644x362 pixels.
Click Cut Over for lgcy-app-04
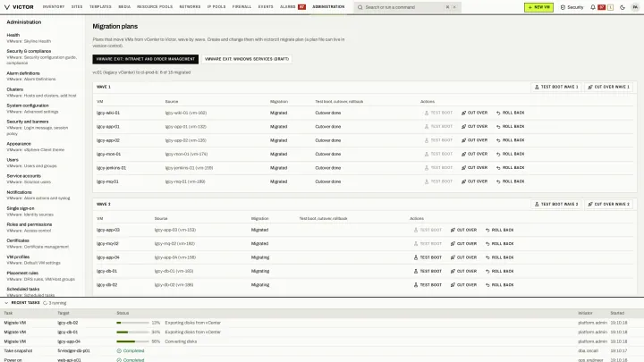click(x=463, y=257)
